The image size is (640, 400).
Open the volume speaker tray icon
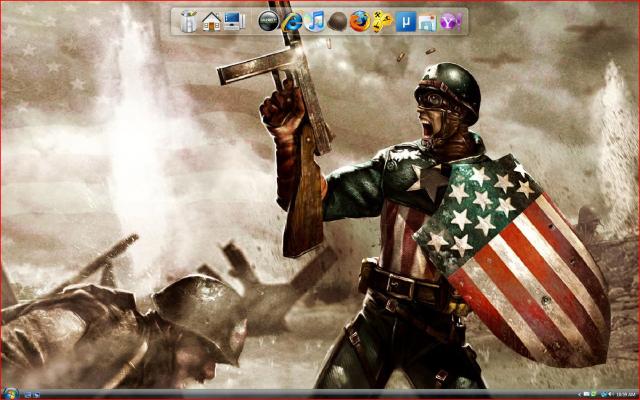[611, 394]
